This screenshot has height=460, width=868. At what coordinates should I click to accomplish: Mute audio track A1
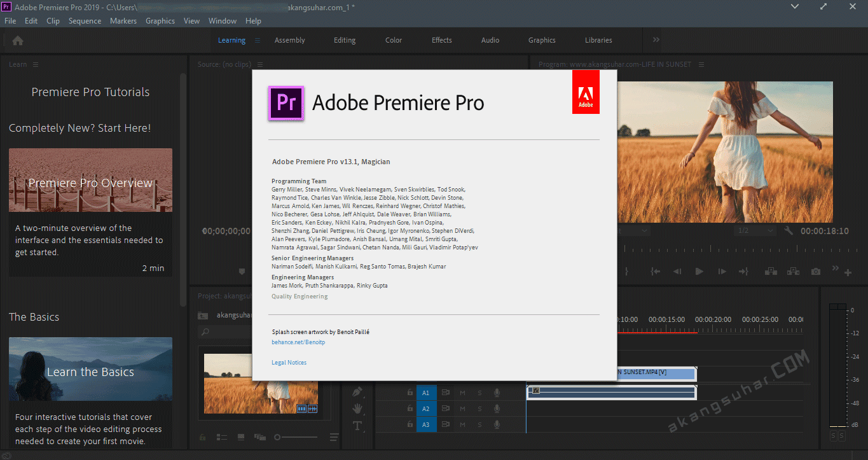tap(463, 393)
